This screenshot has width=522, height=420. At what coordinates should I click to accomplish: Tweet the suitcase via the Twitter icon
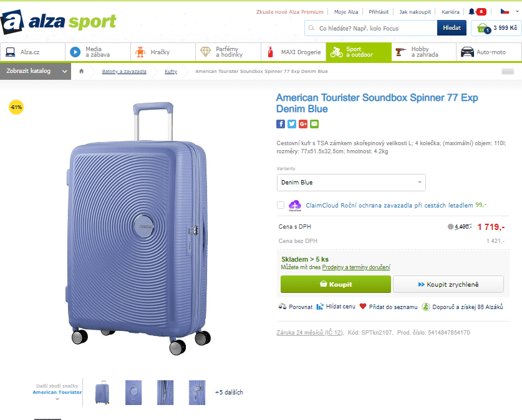click(292, 123)
